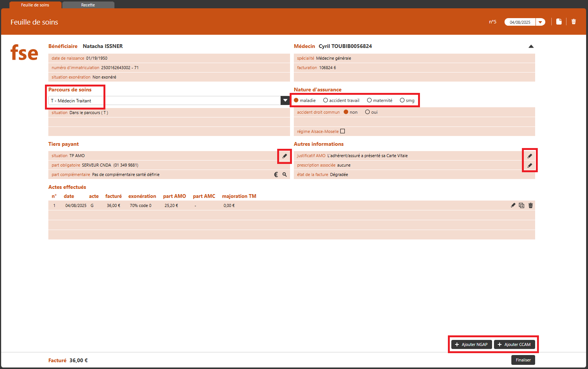Screen dimensions: 588x369
Task: Select the accident travail radio button
Action: 326,100
